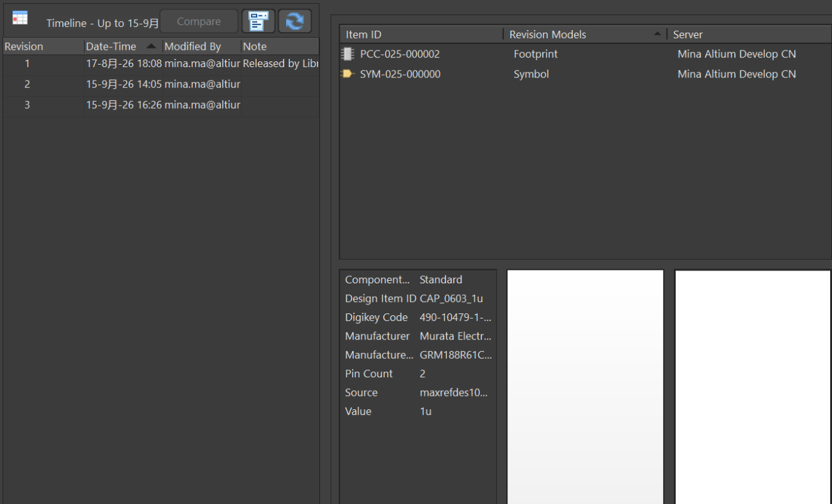Click the Pin Count parameter row
Viewport: 832px width, 504px height.
(418, 374)
